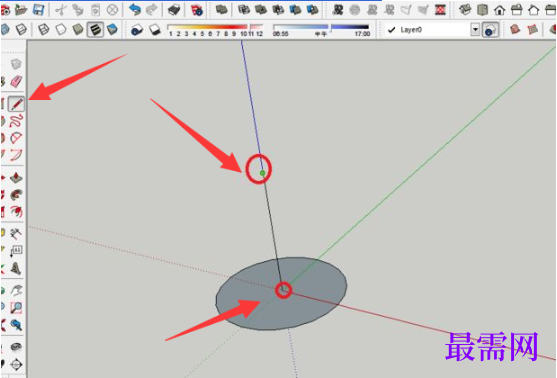The image size is (557, 378).
Task: Select the Zoom Window tool
Action: [16, 308]
